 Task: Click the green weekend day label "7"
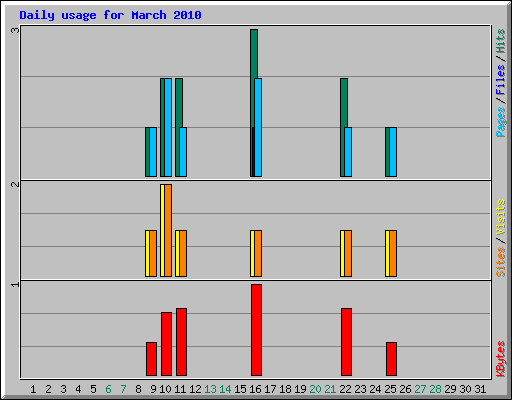pos(123,389)
